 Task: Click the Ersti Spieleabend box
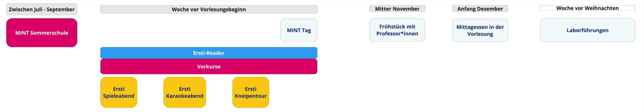pyautogui.click(x=119, y=92)
